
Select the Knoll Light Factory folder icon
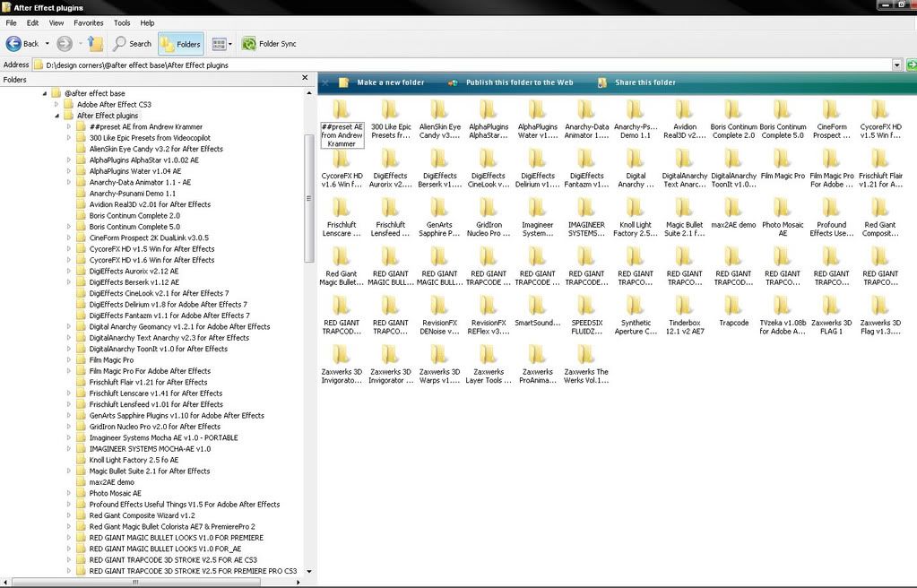click(636, 208)
